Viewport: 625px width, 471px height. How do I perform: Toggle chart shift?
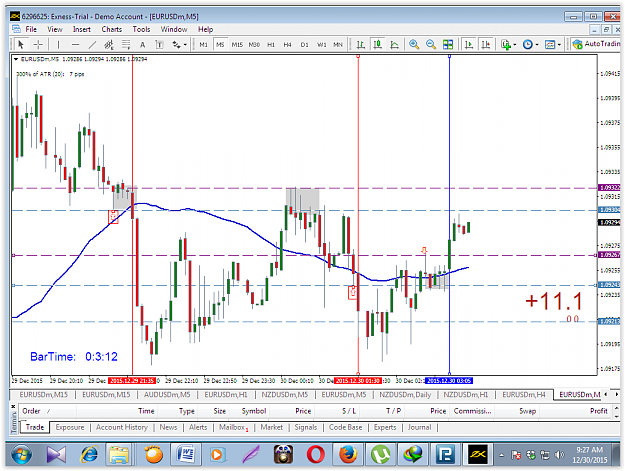(485, 44)
